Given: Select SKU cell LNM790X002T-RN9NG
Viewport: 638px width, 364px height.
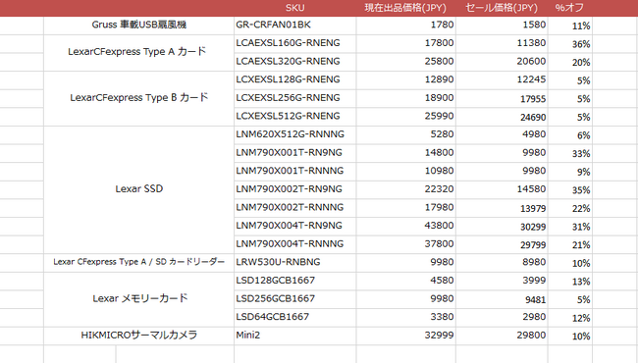Looking at the screenshot, I should click(x=295, y=189).
